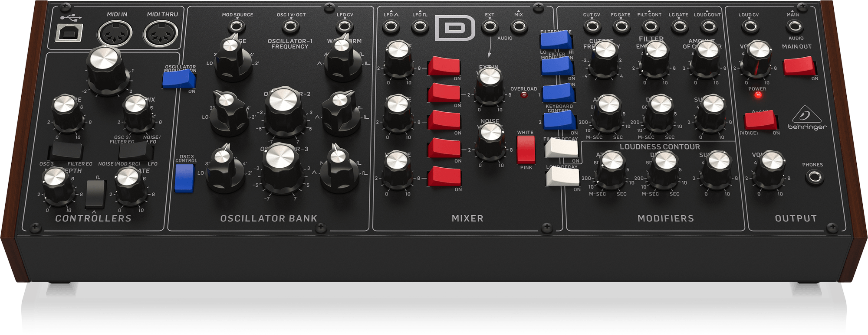
Task: Click the Behringer logo on the output panel
Action: (807, 118)
